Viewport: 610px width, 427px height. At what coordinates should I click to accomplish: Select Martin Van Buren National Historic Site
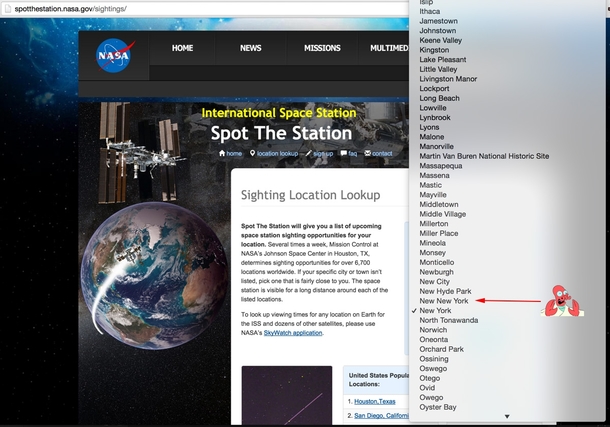(x=484, y=156)
